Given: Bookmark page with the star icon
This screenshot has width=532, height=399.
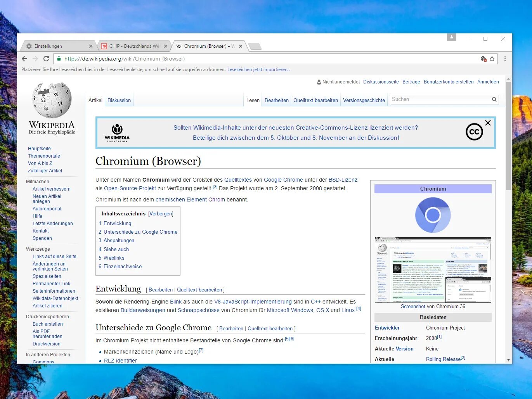Looking at the screenshot, I should coord(492,59).
